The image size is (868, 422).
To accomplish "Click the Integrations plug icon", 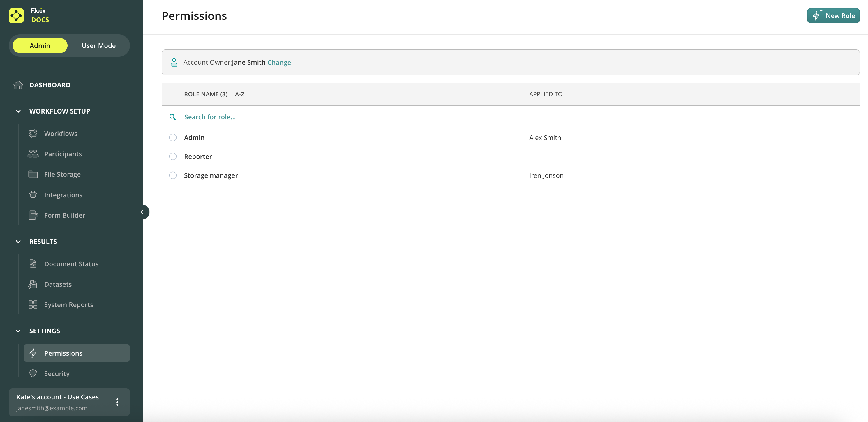I will pos(33,195).
